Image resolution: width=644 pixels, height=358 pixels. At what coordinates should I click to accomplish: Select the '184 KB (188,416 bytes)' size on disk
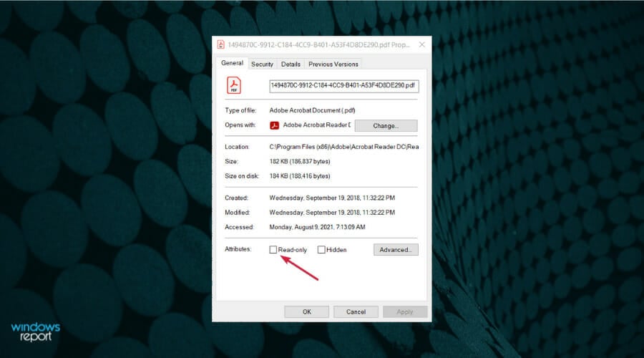300,176
